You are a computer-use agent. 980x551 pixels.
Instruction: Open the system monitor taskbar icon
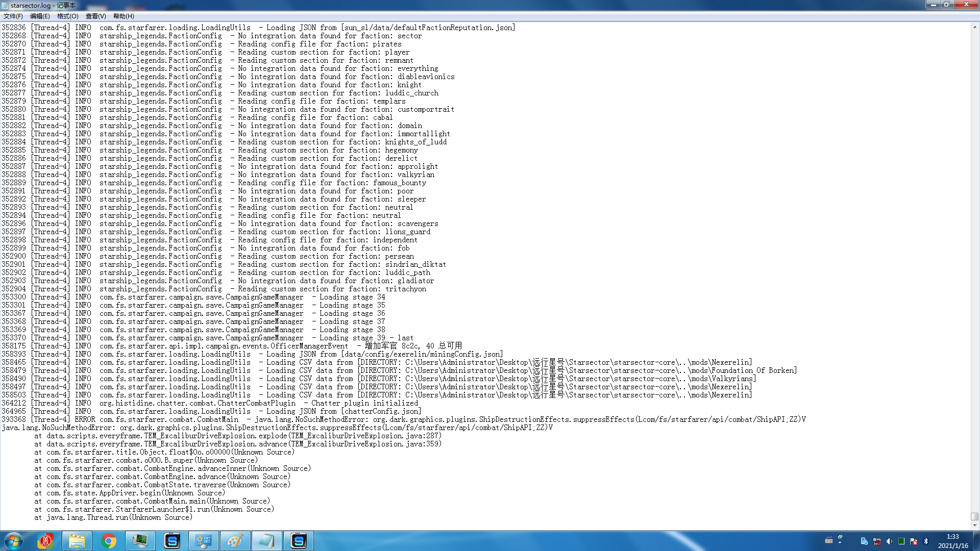(140, 541)
